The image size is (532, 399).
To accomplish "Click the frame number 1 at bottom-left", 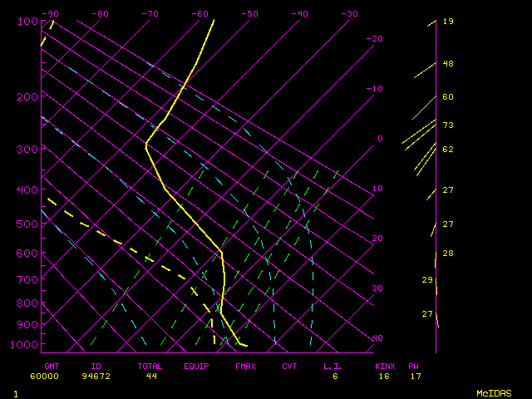I will coord(15,392).
